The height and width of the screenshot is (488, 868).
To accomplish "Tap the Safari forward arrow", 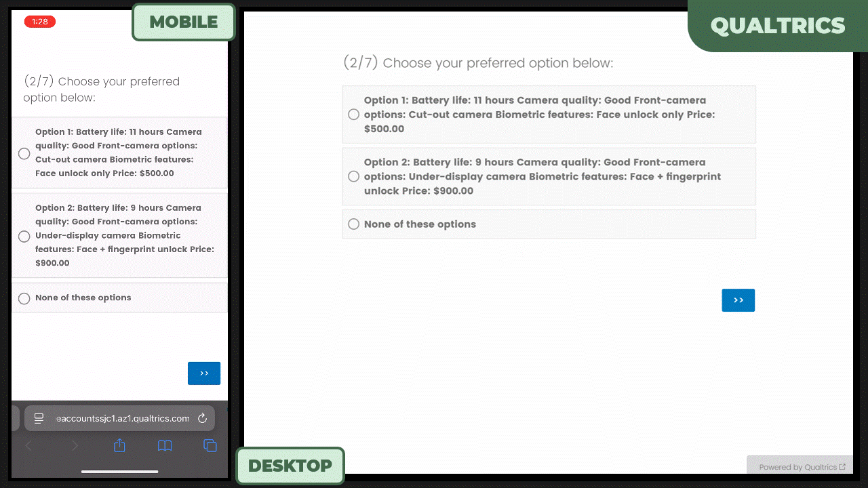I will 75,445.
